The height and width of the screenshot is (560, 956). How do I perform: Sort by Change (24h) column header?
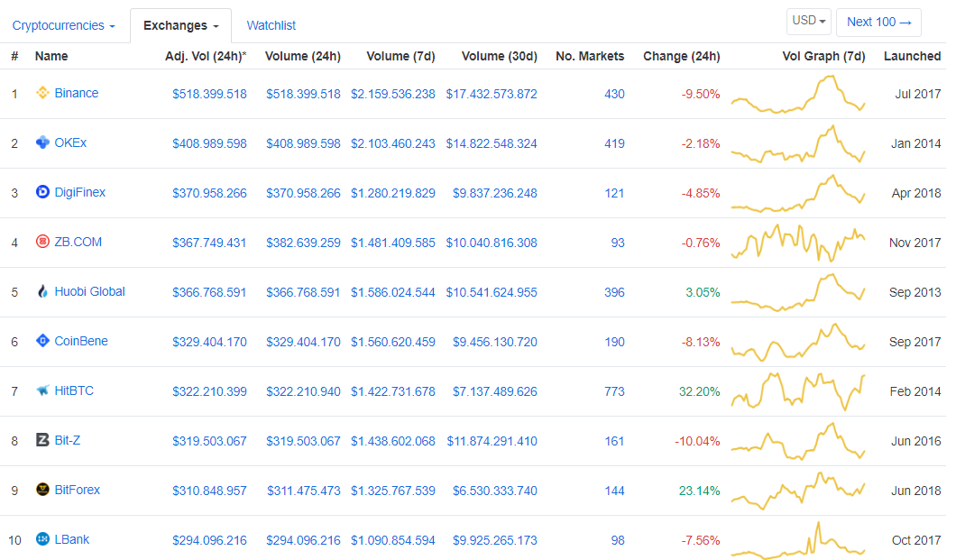682,56
